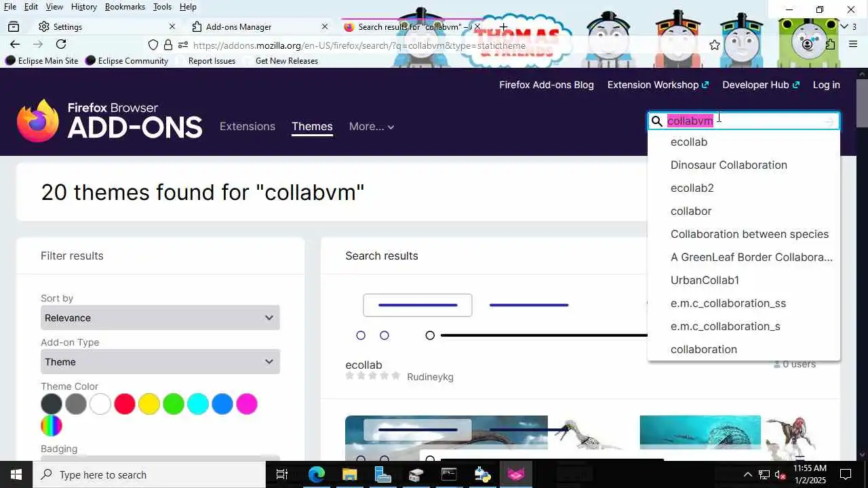Click the Eclipse Main Site bookmark
The width and height of the screenshot is (868, 488).
click(42, 60)
